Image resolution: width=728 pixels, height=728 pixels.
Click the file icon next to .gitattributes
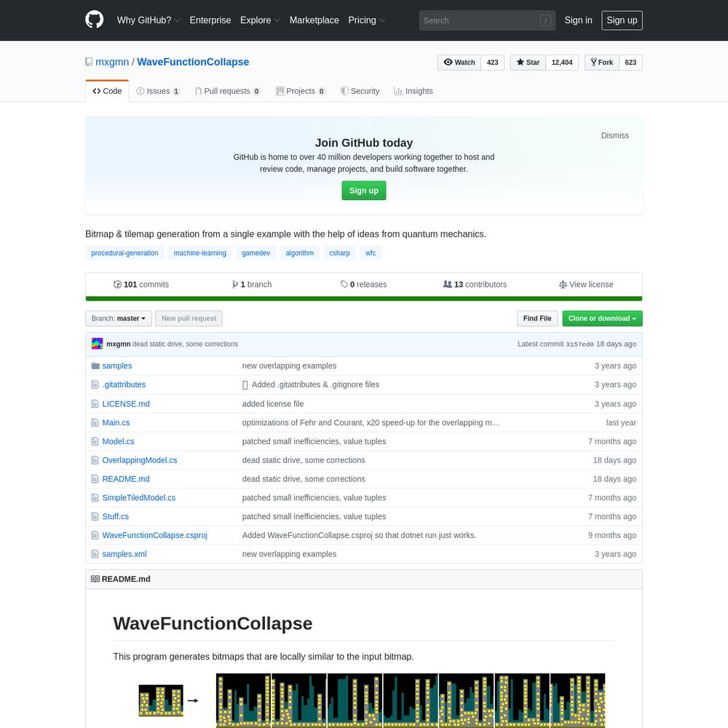(95, 384)
